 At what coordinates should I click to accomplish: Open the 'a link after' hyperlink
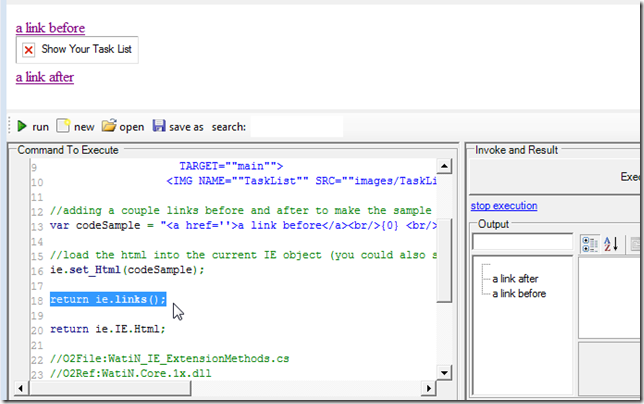(45, 76)
